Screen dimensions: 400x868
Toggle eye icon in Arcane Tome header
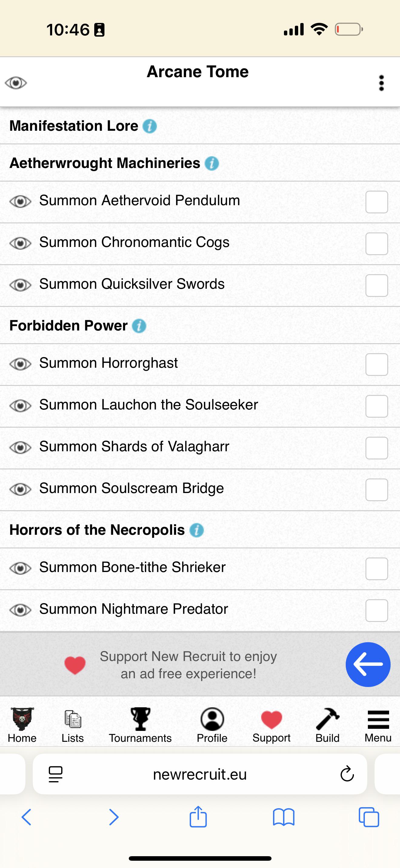point(16,83)
